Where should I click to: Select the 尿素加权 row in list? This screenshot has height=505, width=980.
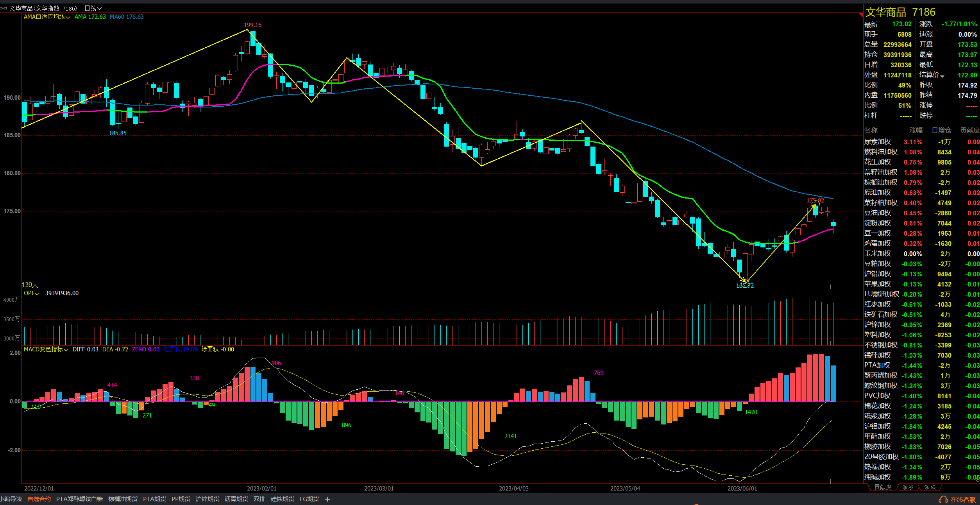click(878, 142)
